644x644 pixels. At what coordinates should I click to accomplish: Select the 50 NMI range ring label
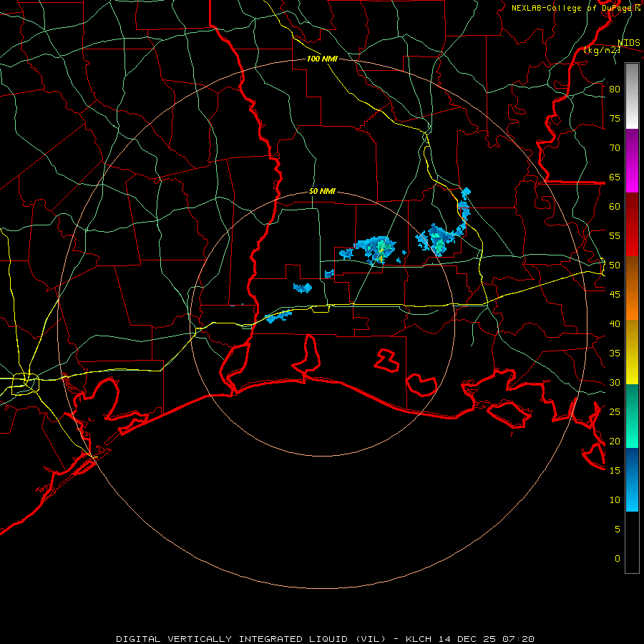[322, 191]
